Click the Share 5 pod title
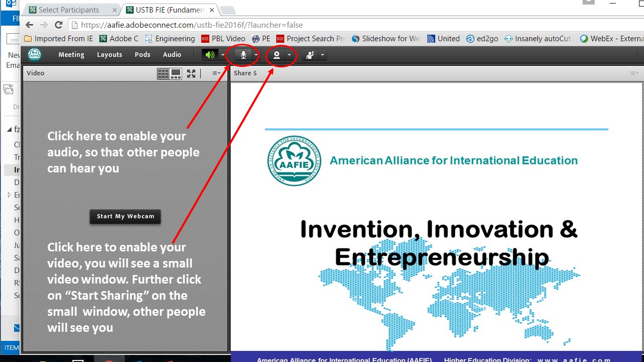The width and height of the screenshot is (644, 362). pyautogui.click(x=245, y=73)
